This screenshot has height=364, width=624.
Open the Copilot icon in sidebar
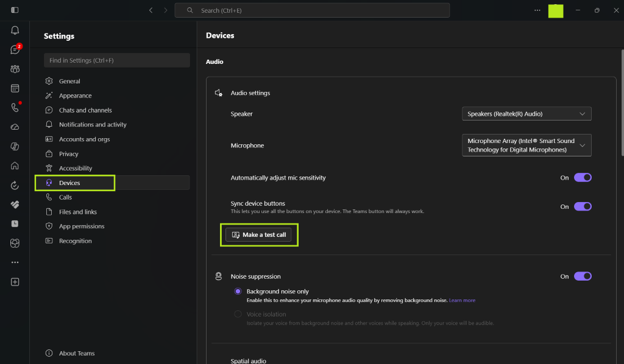[15, 146]
